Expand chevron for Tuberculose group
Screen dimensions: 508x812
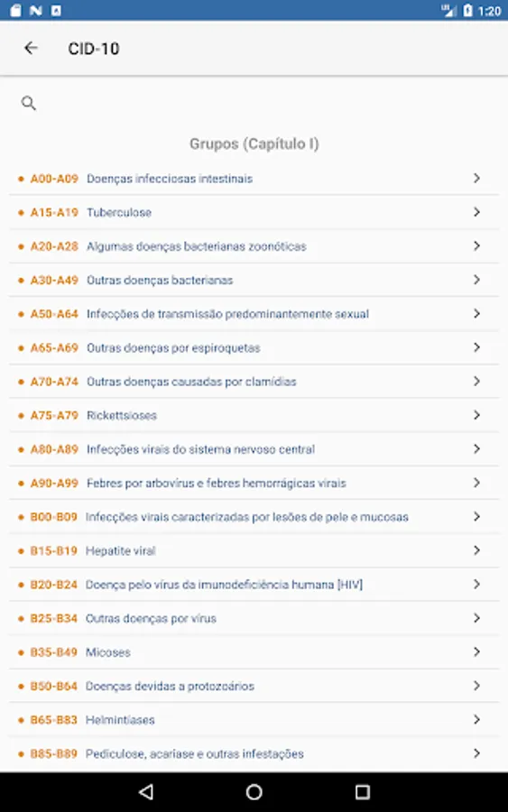coord(477,212)
